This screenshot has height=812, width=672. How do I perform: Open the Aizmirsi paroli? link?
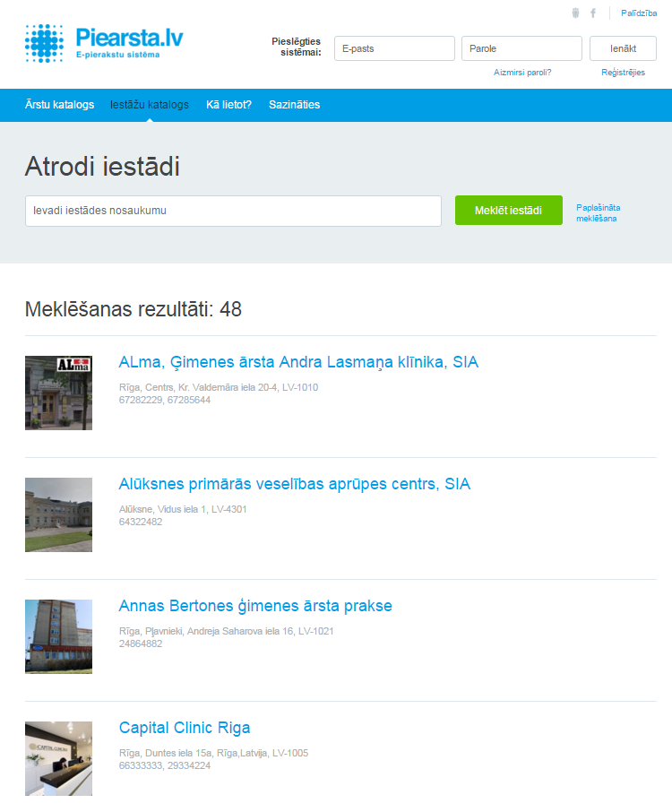(x=522, y=73)
